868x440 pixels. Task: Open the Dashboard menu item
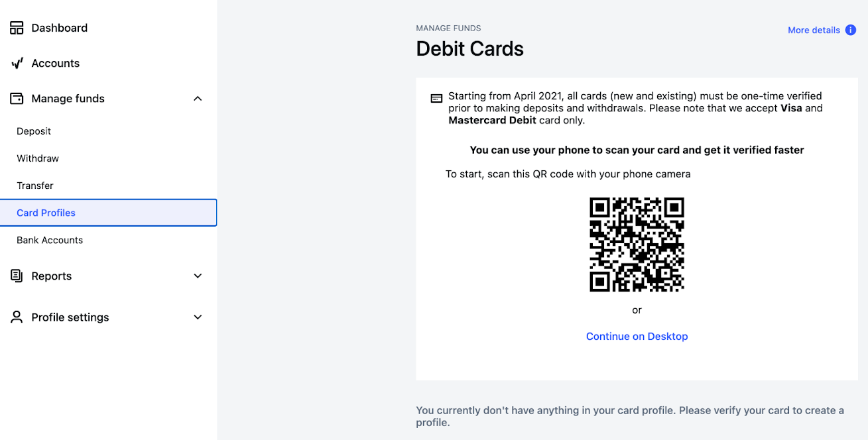tap(60, 28)
